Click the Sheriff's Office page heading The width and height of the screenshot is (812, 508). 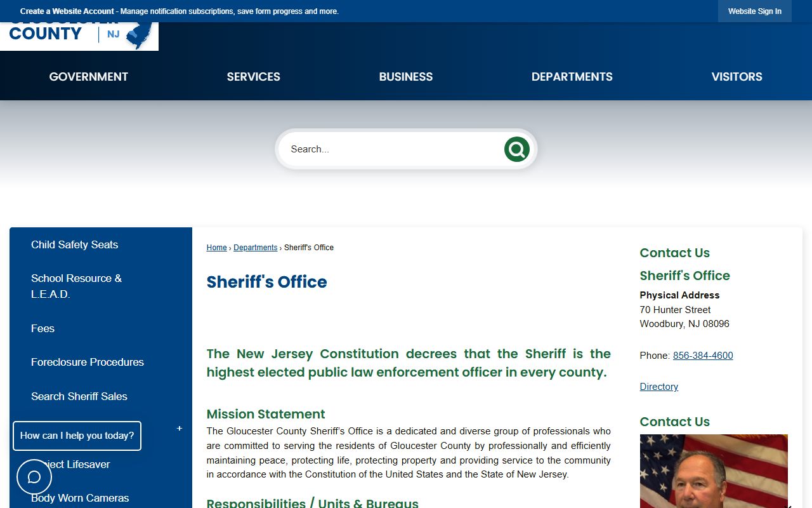coord(267,282)
